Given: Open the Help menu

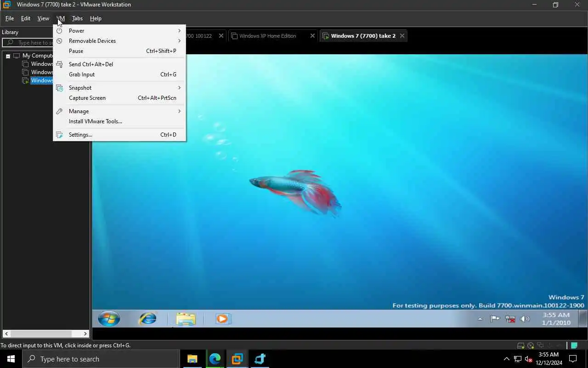Looking at the screenshot, I should [96, 18].
